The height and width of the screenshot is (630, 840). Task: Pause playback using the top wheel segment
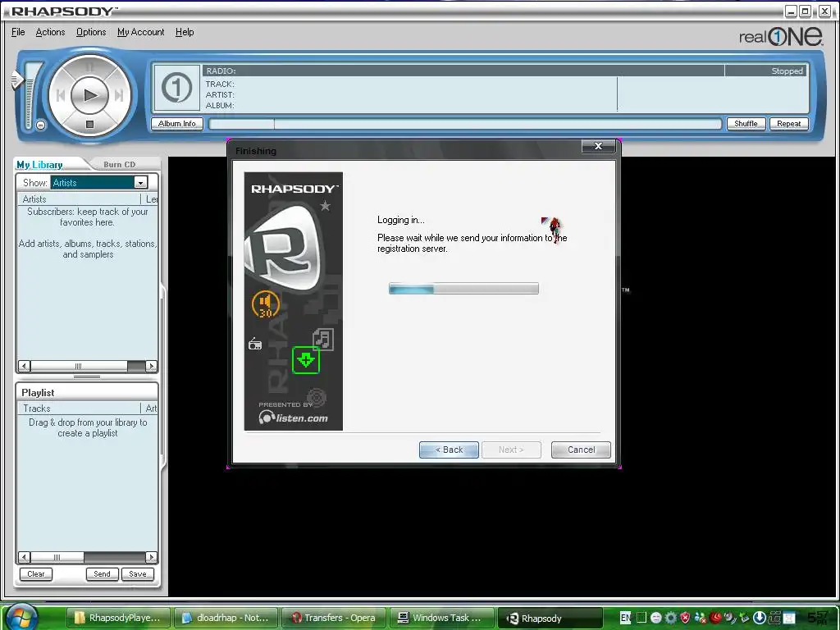coord(89,67)
